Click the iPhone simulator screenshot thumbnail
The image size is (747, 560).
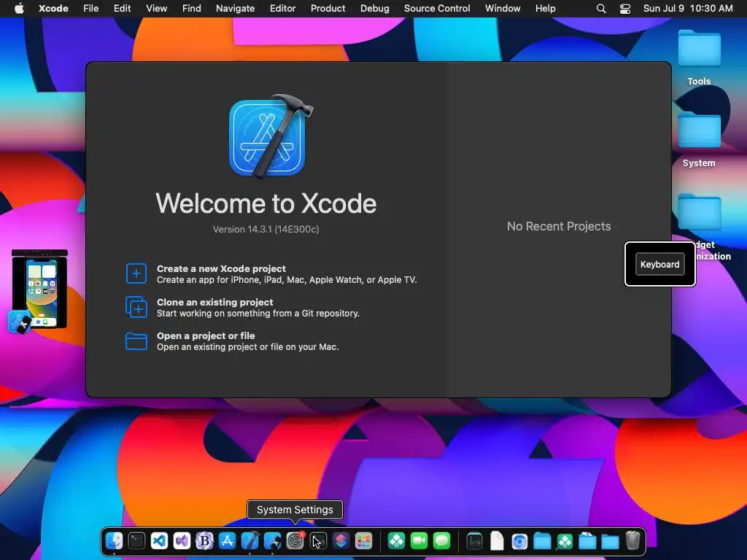(x=40, y=289)
